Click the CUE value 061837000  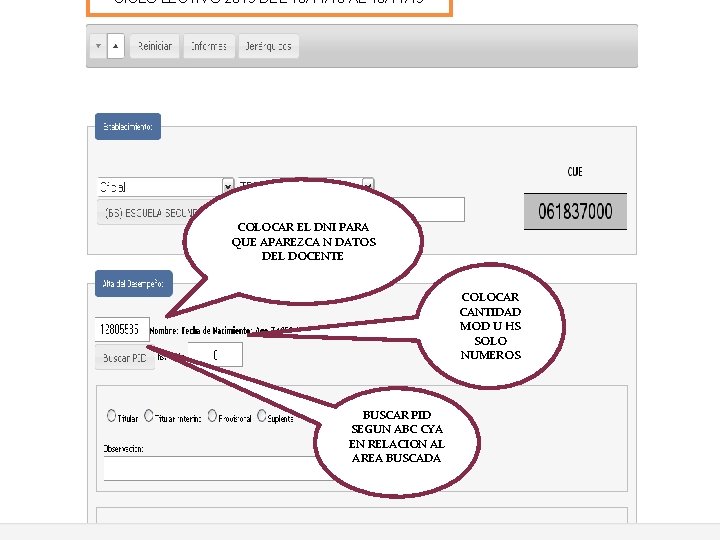pos(575,211)
